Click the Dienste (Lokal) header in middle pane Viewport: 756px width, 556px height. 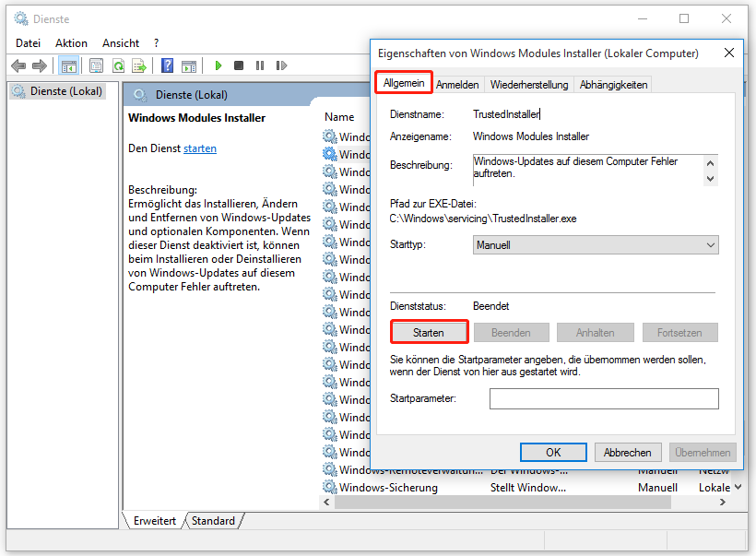coord(192,95)
